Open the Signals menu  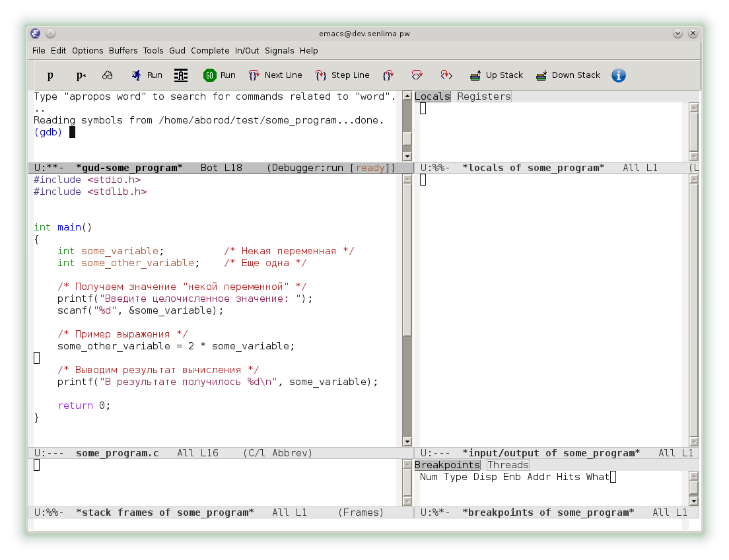coord(279,51)
